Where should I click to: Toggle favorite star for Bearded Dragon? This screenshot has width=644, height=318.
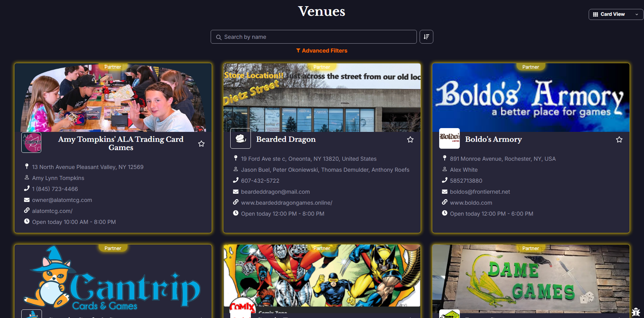pyautogui.click(x=410, y=139)
